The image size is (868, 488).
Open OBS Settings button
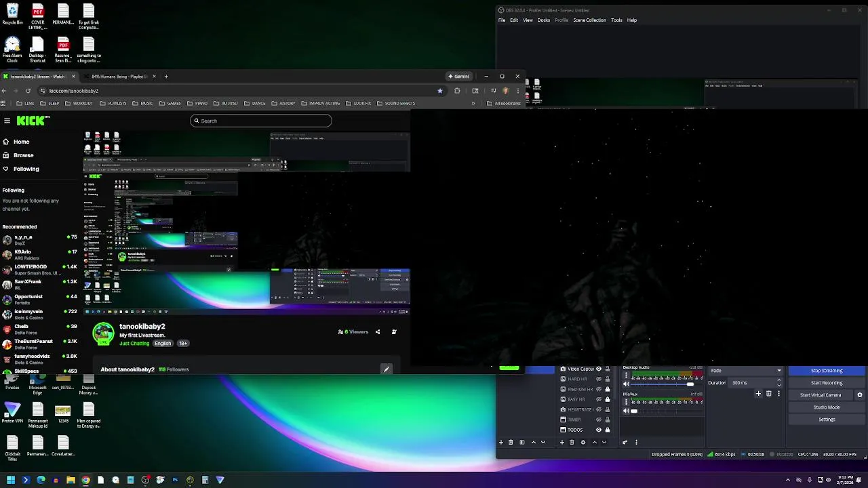pos(827,420)
